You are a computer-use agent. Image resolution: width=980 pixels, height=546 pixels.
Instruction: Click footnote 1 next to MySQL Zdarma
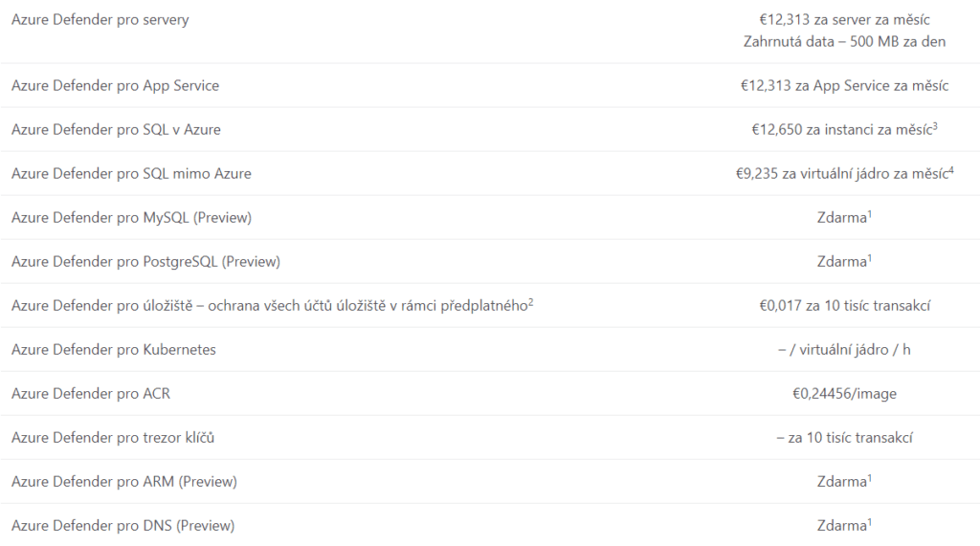pos(869,214)
